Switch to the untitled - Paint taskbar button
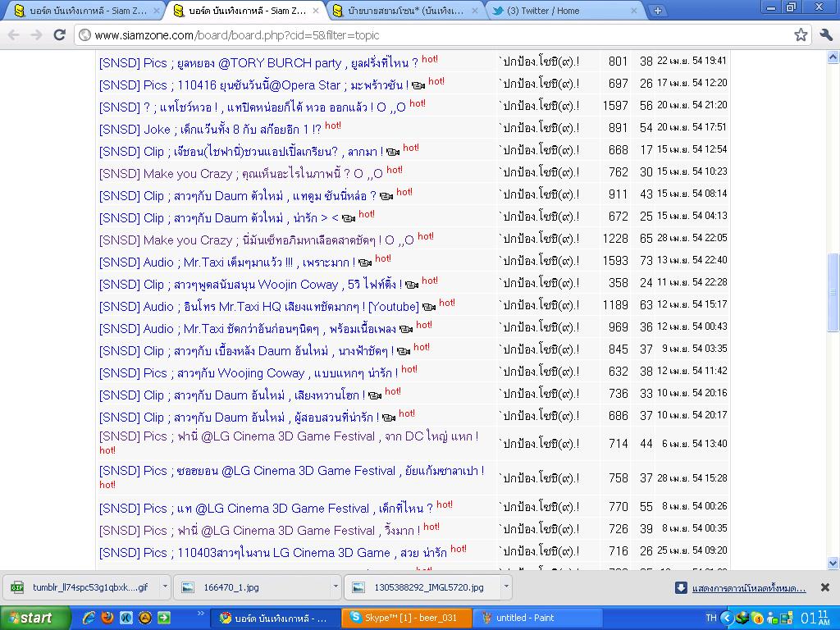Viewport: 840px width, 630px height. tap(538, 619)
